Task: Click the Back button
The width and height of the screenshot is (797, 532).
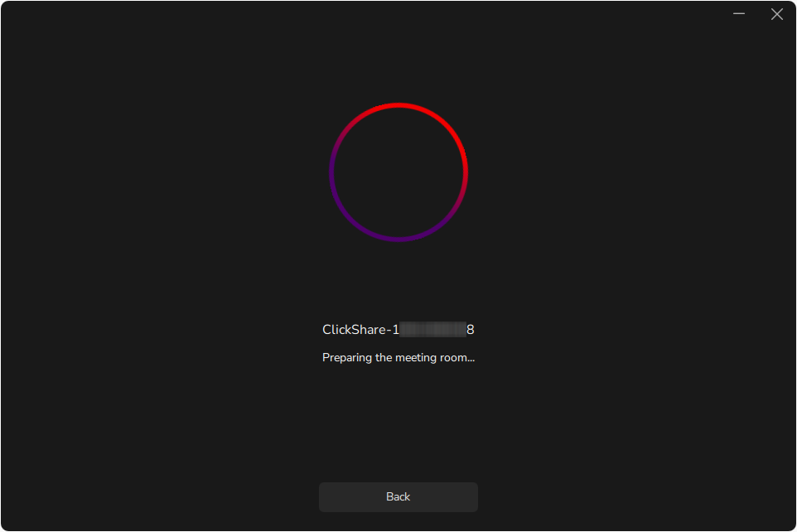Action: pyautogui.click(x=398, y=497)
